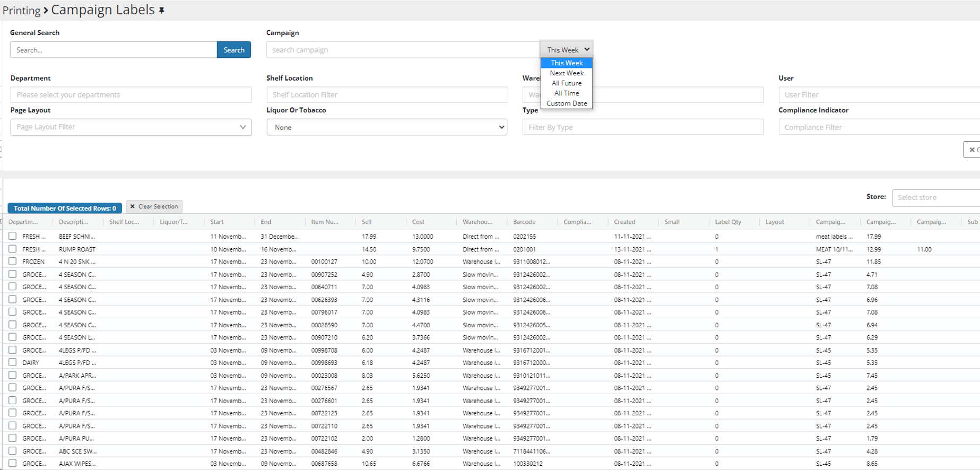Open the Department selection field
Image resolution: width=980 pixels, height=470 pixels.
(x=131, y=94)
